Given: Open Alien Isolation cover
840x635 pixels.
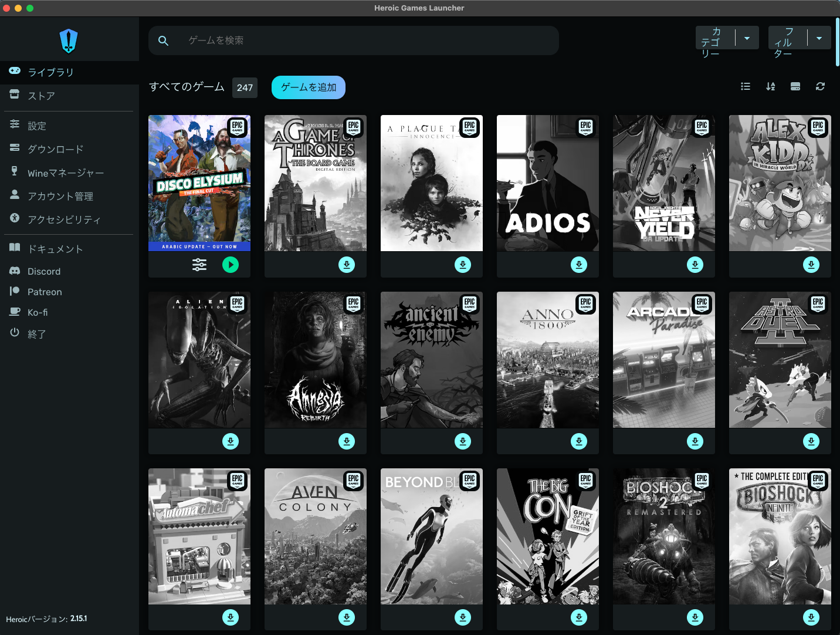Looking at the screenshot, I should pyautogui.click(x=199, y=360).
